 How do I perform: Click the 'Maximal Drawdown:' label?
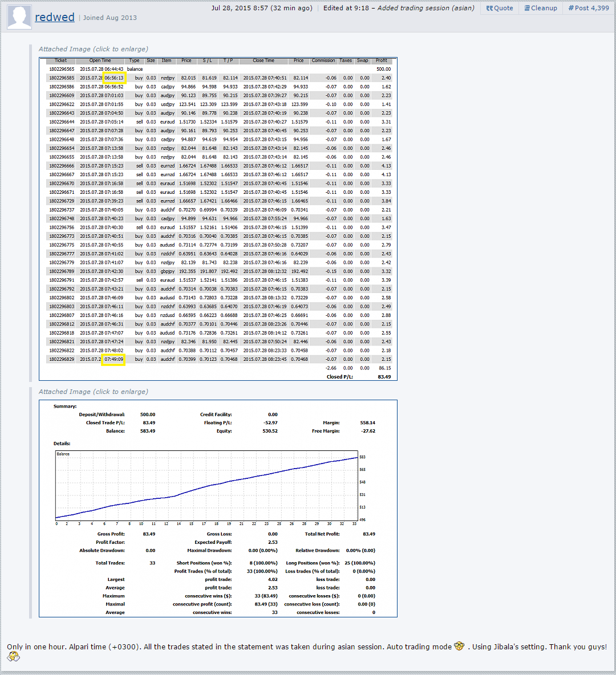click(x=209, y=551)
